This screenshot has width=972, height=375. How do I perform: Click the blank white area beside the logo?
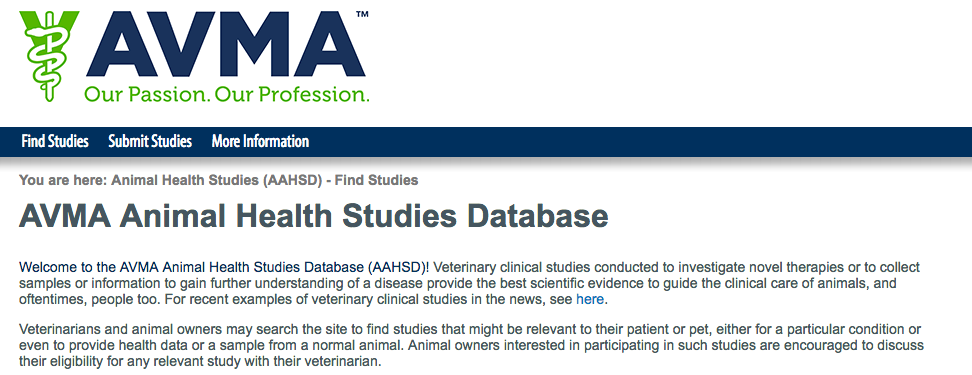pyautogui.click(x=669, y=59)
